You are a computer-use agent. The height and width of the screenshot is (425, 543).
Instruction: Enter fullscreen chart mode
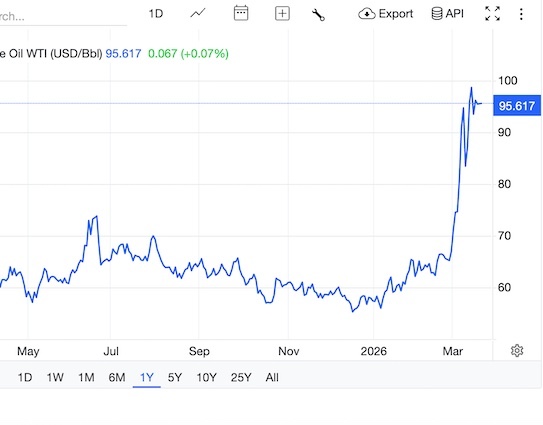pyautogui.click(x=492, y=14)
